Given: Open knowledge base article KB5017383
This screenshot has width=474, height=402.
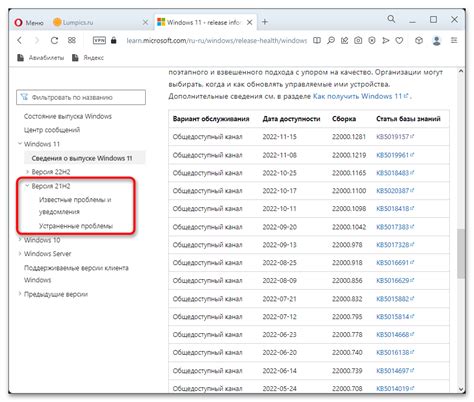Looking at the screenshot, I should (395, 227).
